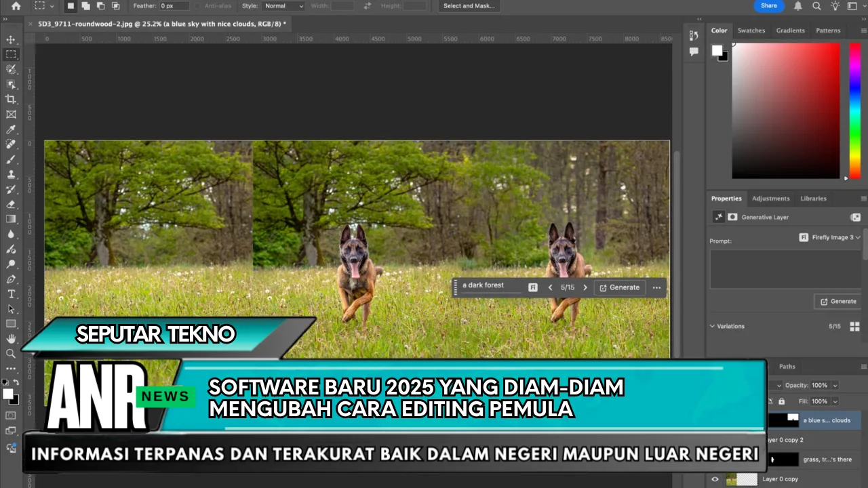Switch to the Swatches tab
868x488 pixels.
(x=751, y=30)
